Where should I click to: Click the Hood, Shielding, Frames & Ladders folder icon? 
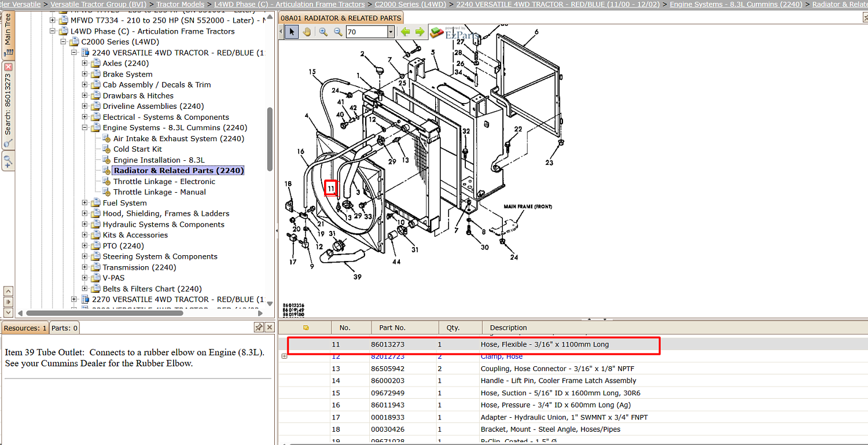pyautogui.click(x=95, y=214)
